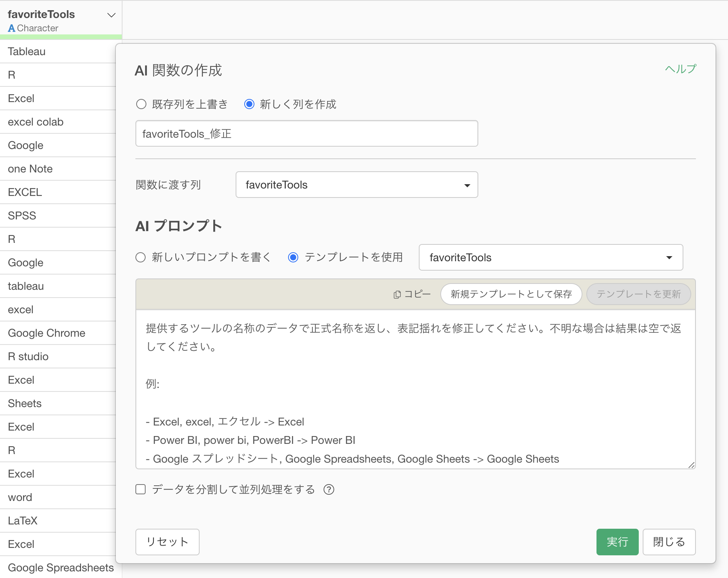Viewport: 728px width, 578px height.
Task: Click the リセット button
Action: [167, 542]
